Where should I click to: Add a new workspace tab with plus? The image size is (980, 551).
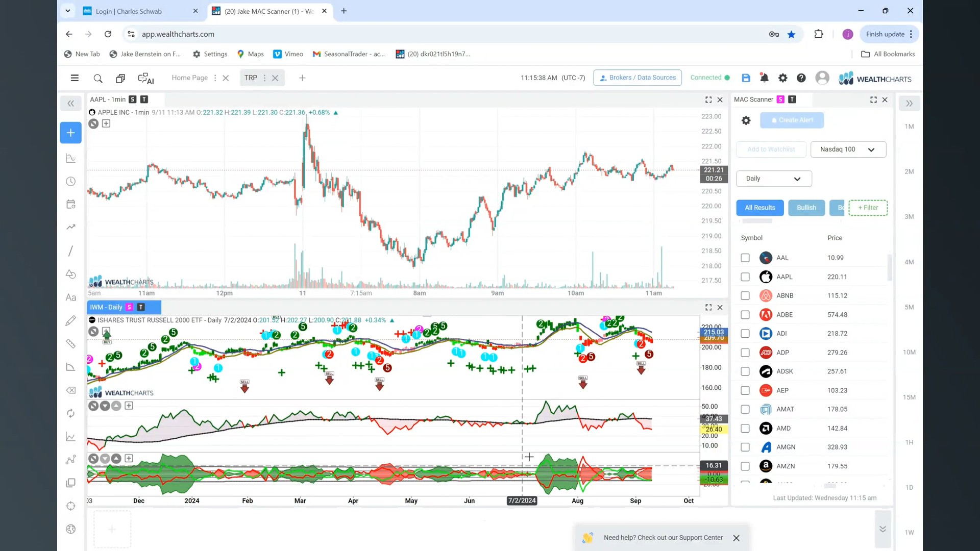pyautogui.click(x=302, y=78)
